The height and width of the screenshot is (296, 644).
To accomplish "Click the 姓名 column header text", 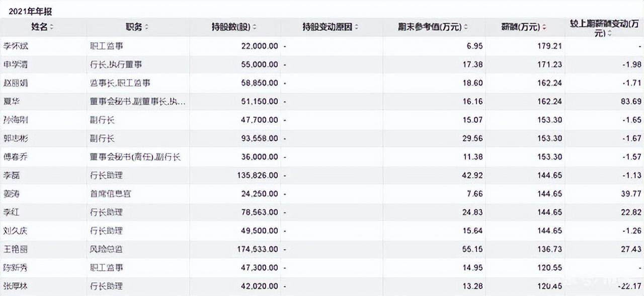I will click(x=39, y=27).
